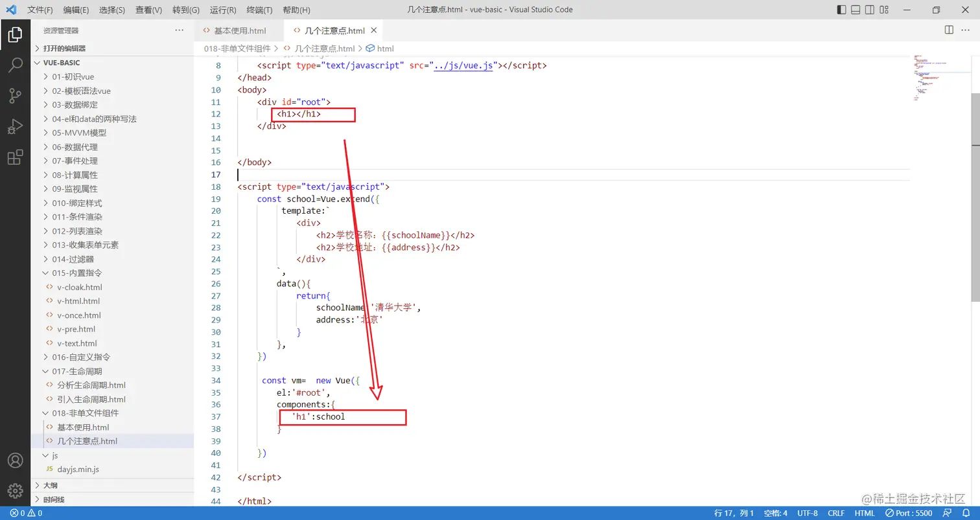Click the html breadcrumb symbol
The height and width of the screenshot is (520, 980).
[380, 49]
